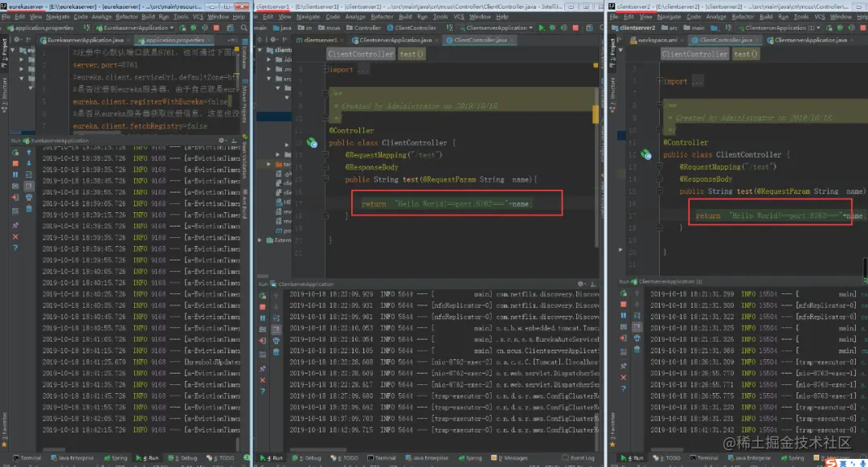Open the Navigate menu in the clientserver2 window
868x467 pixels.
[x=669, y=17]
